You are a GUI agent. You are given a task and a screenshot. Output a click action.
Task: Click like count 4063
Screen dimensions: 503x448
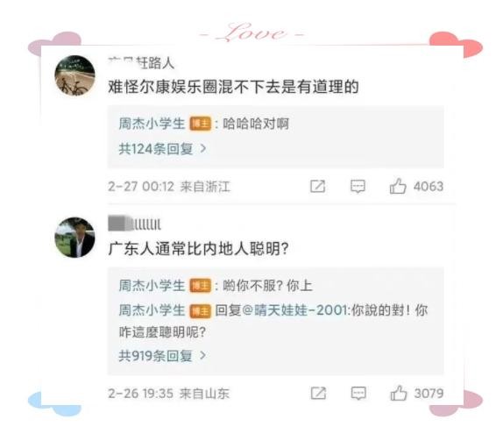coord(429,187)
